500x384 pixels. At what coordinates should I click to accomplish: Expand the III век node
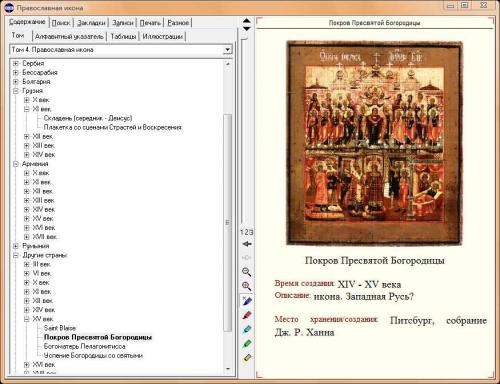[x=27, y=264]
